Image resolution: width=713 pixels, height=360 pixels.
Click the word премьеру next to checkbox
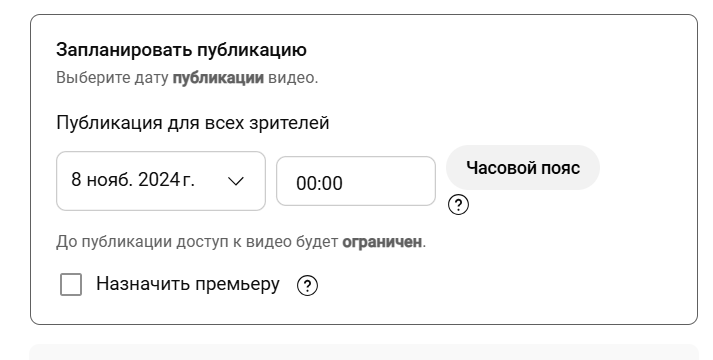(x=237, y=285)
